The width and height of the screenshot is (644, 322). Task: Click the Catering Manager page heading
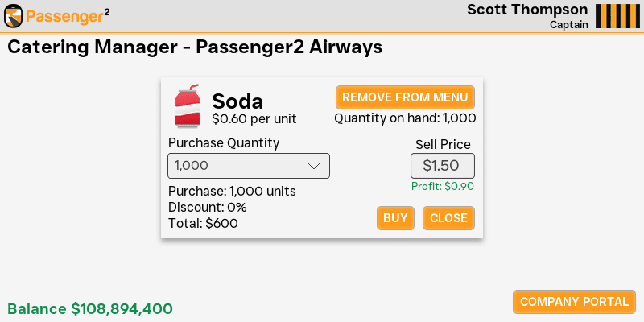195,47
